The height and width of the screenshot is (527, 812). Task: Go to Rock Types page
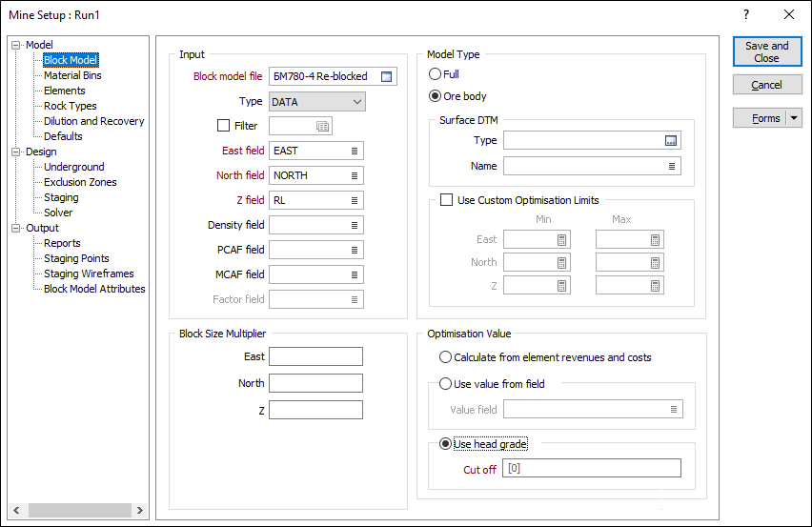point(70,106)
